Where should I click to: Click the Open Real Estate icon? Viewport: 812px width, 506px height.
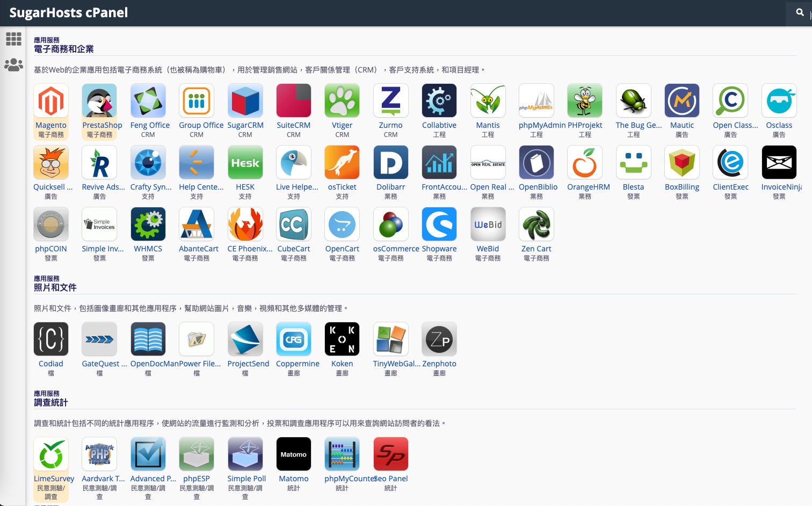click(x=488, y=162)
